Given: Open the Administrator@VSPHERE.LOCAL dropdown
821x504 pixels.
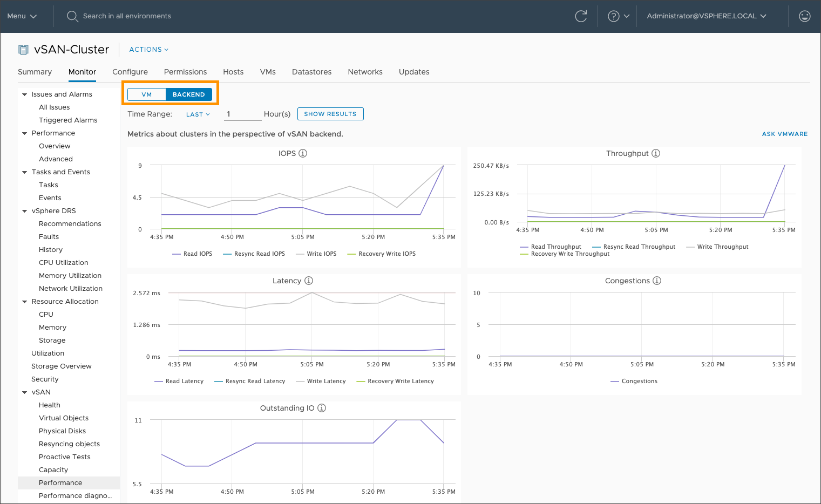Looking at the screenshot, I should (x=705, y=16).
